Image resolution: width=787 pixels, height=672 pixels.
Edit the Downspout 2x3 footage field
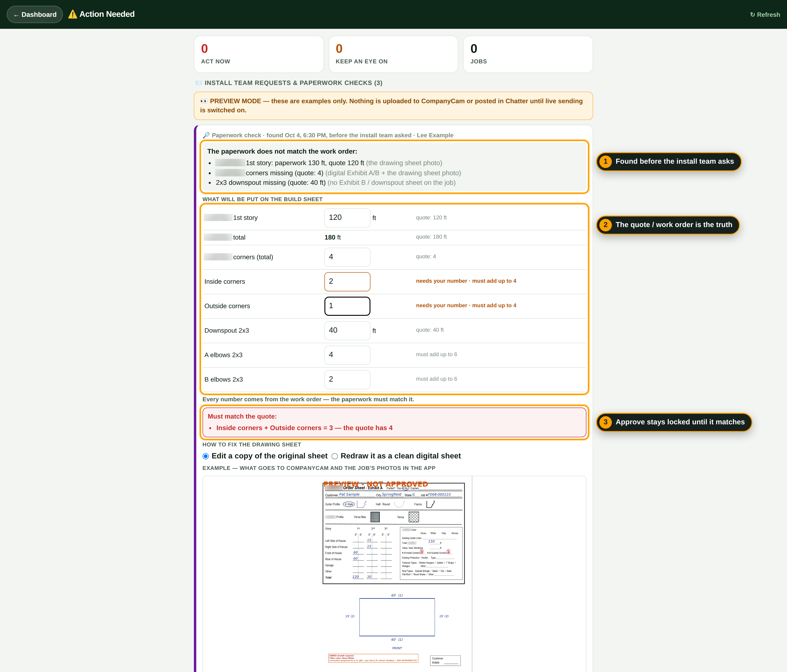(347, 330)
